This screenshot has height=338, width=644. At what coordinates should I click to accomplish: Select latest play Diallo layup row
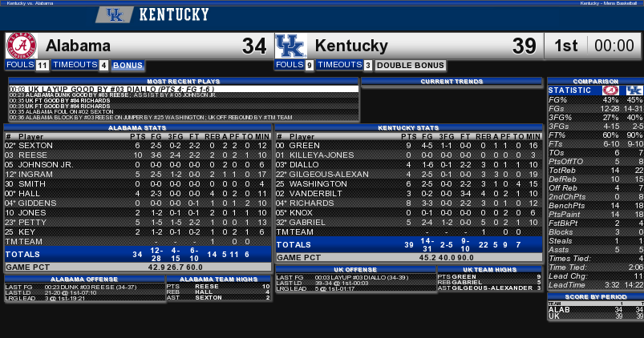click(184, 89)
